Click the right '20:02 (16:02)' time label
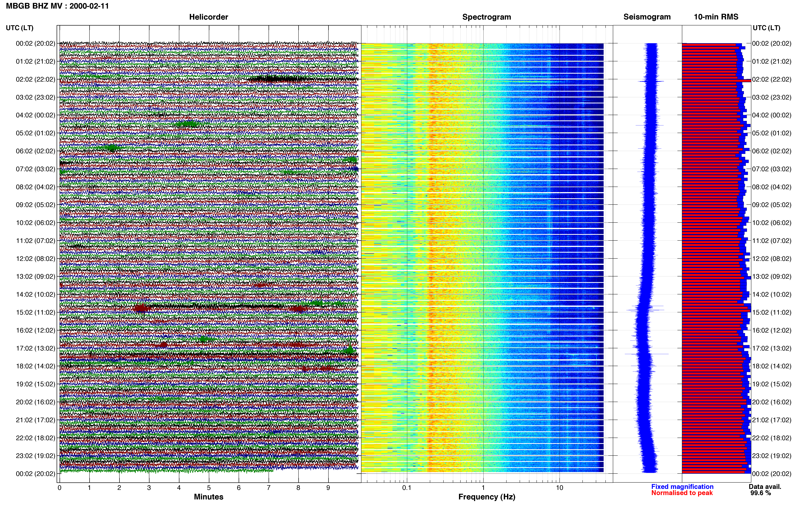Screen dimensions: 812x508 (x=772, y=402)
